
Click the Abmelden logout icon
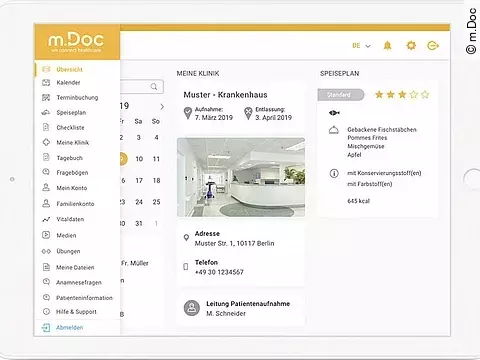pos(46,328)
